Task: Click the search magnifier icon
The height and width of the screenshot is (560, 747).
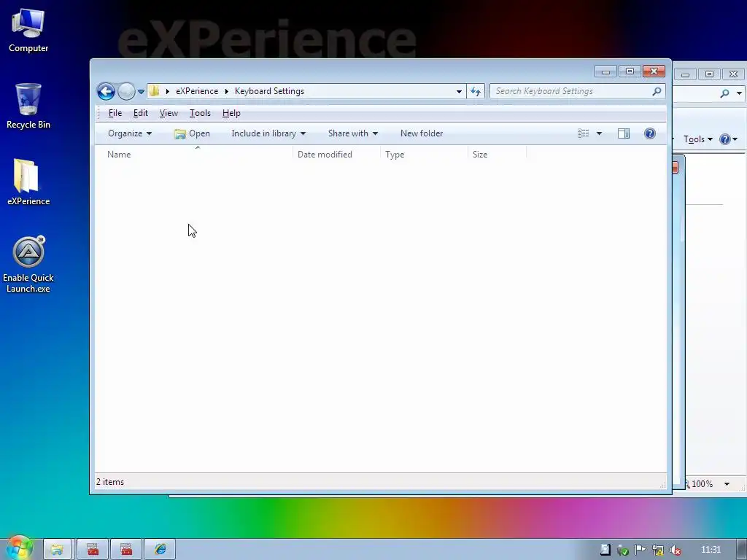Action: click(x=657, y=91)
